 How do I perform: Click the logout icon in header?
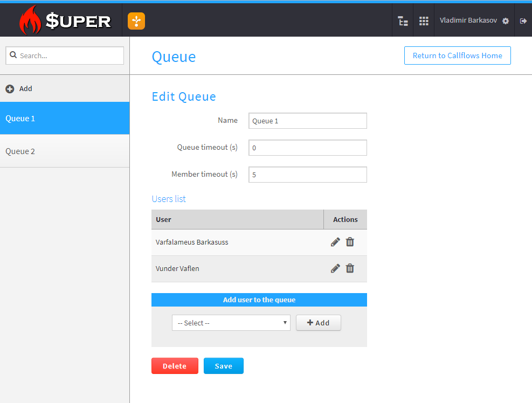coord(523,21)
